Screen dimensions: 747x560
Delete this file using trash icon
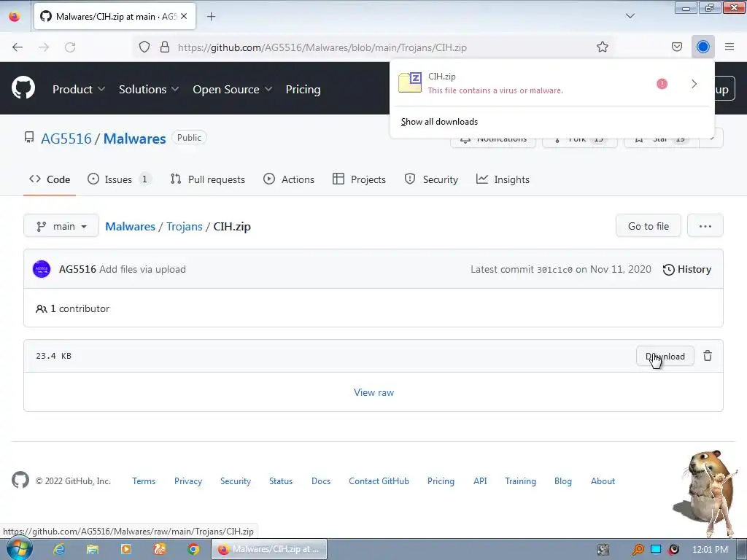tap(708, 356)
